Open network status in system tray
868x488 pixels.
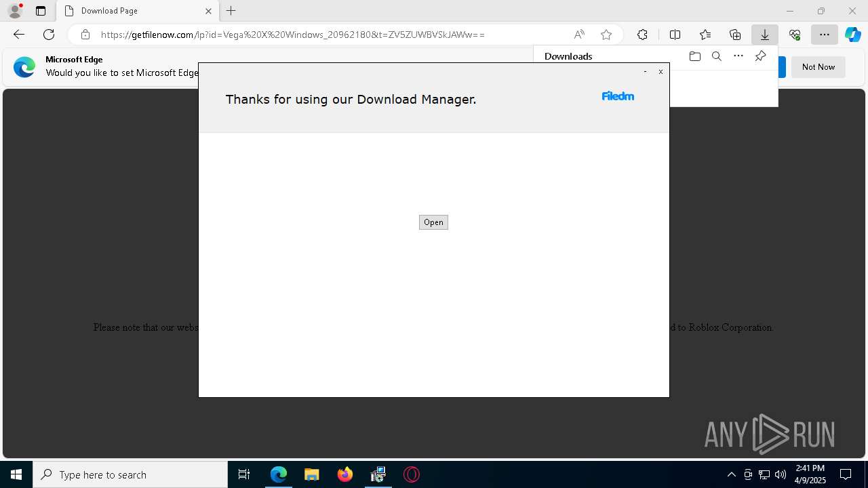tap(764, 474)
